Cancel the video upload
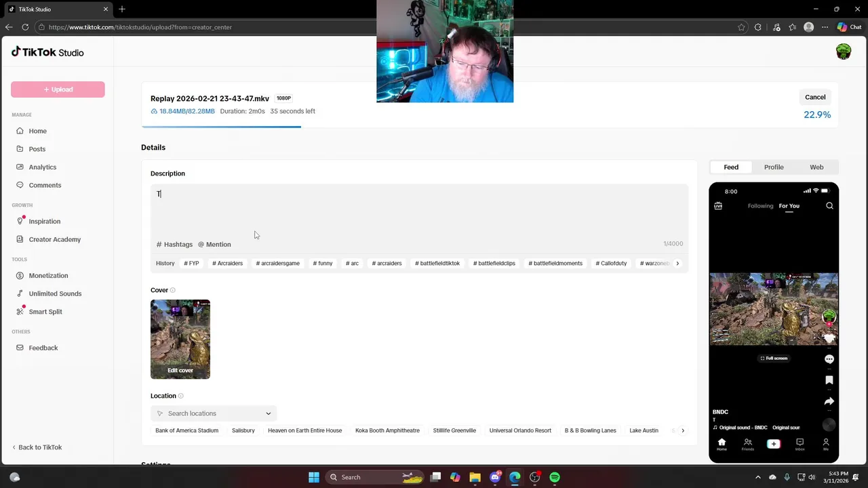 pos(815,97)
